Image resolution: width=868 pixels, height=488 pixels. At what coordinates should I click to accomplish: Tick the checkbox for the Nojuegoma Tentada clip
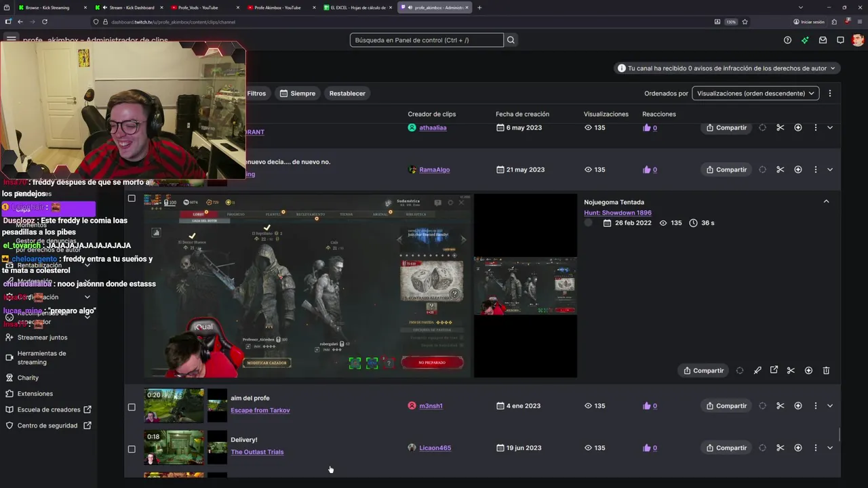point(132,199)
